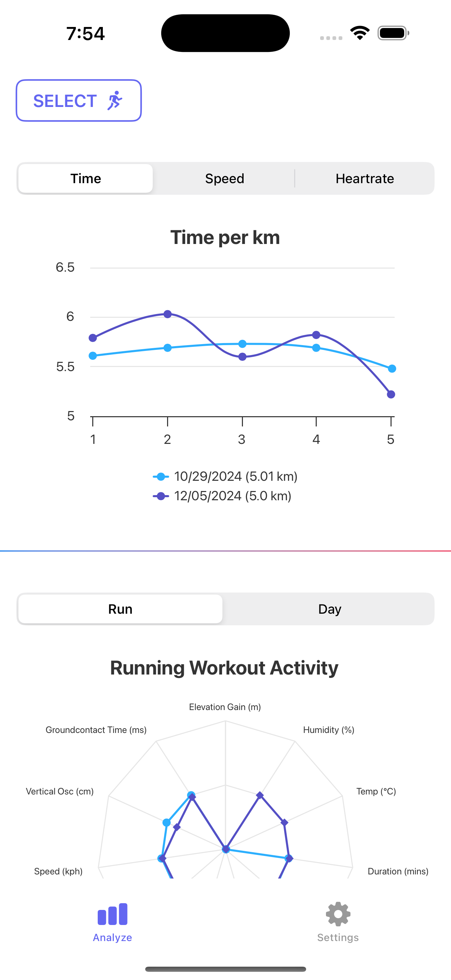451x980 pixels.
Task: Tap the home indicator bar
Action: click(225, 969)
